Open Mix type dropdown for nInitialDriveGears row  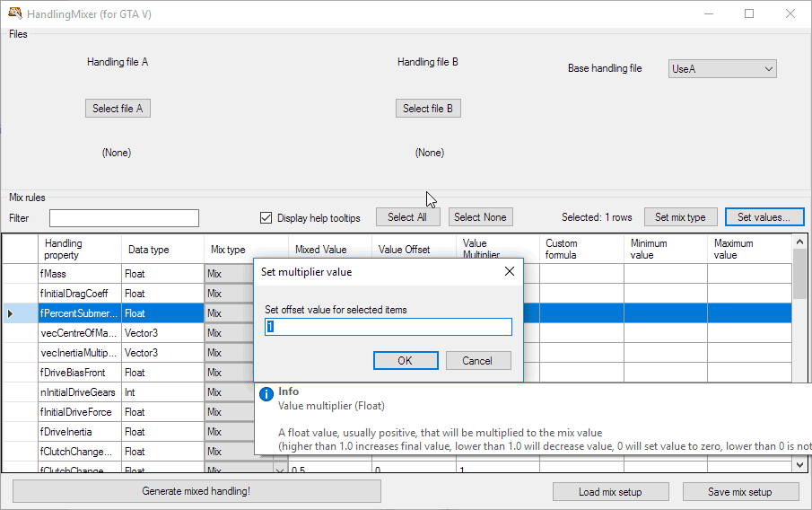(230, 392)
